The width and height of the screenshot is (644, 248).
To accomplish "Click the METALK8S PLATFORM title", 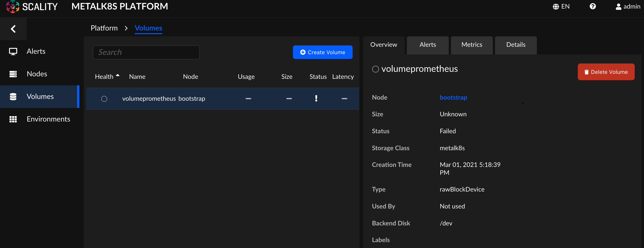I will pyautogui.click(x=120, y=7).
